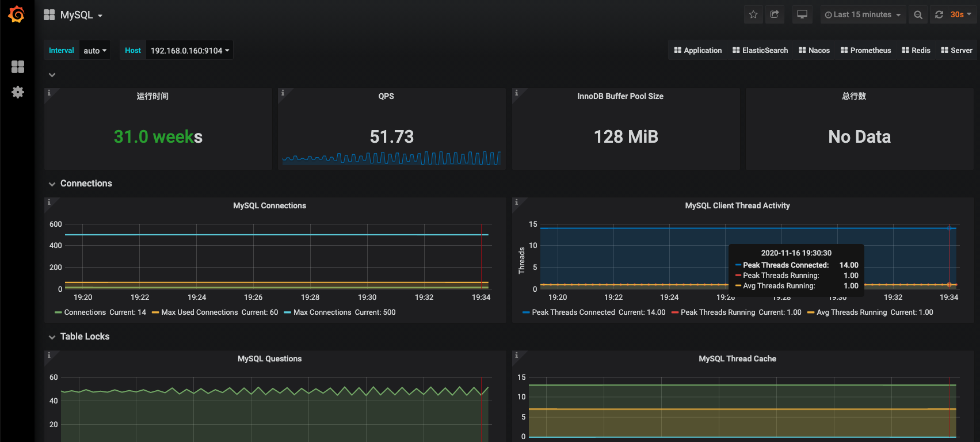980x442 pixels.
Task: Open the Interval auto dropdown
Action: pyautogui.click(x=95, y=51)
